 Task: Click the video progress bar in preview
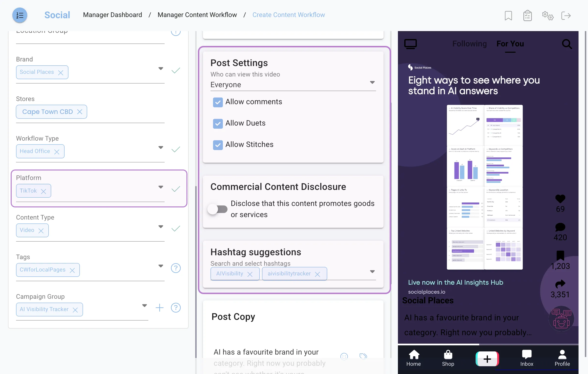click(x=488, y=344)
